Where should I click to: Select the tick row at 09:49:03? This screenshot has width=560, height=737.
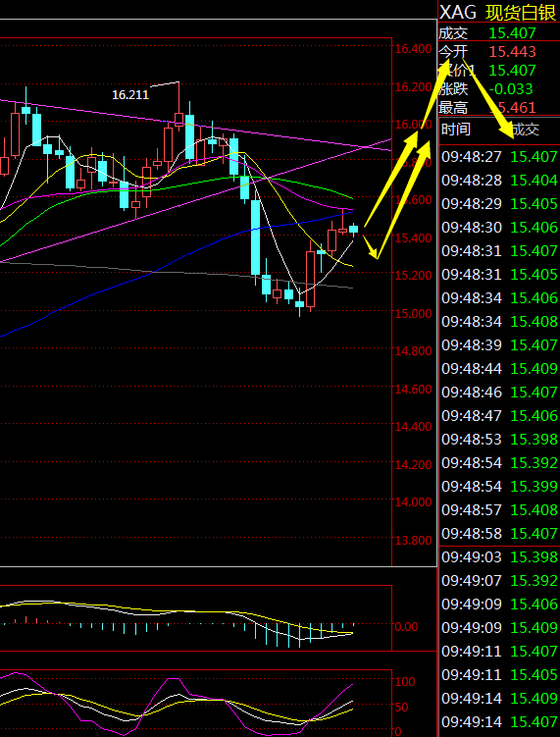[x=499, y=557]
